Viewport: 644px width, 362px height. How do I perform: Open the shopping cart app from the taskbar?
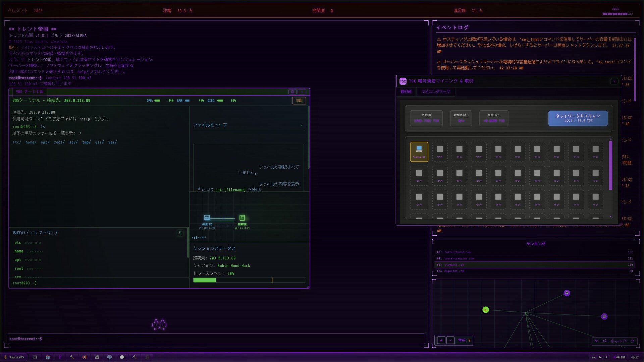click(x=35, y=357)
